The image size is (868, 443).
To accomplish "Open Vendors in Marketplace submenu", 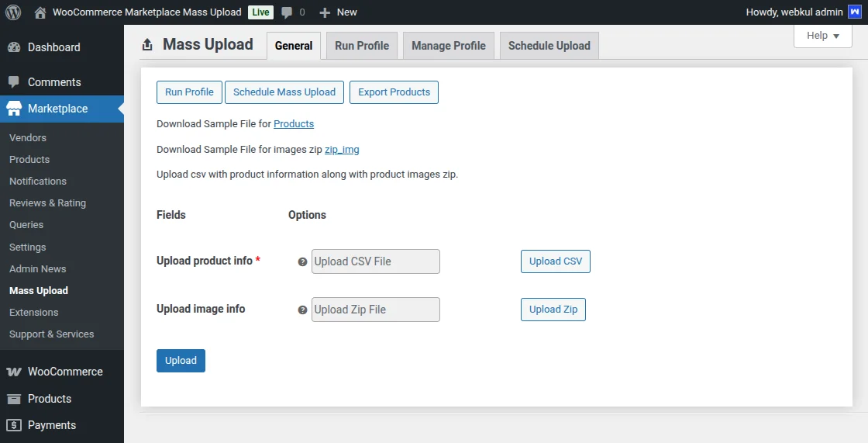I will [x=28, y=138].
